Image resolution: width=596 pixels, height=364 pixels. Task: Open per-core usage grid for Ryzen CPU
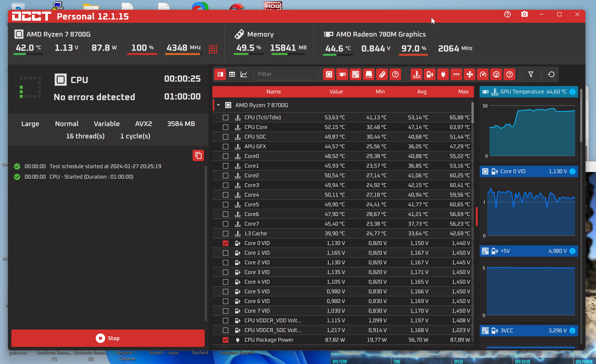(x=213, y=49)
